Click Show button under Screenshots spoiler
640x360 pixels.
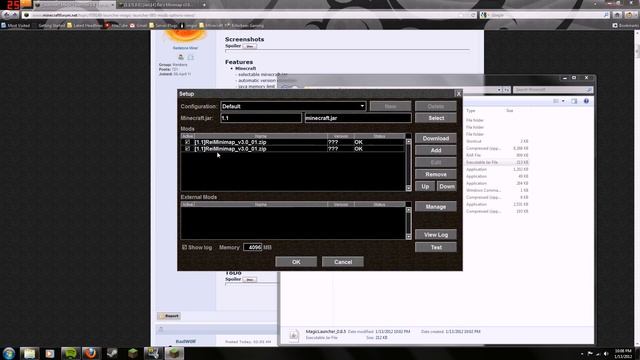click(249, 46)
